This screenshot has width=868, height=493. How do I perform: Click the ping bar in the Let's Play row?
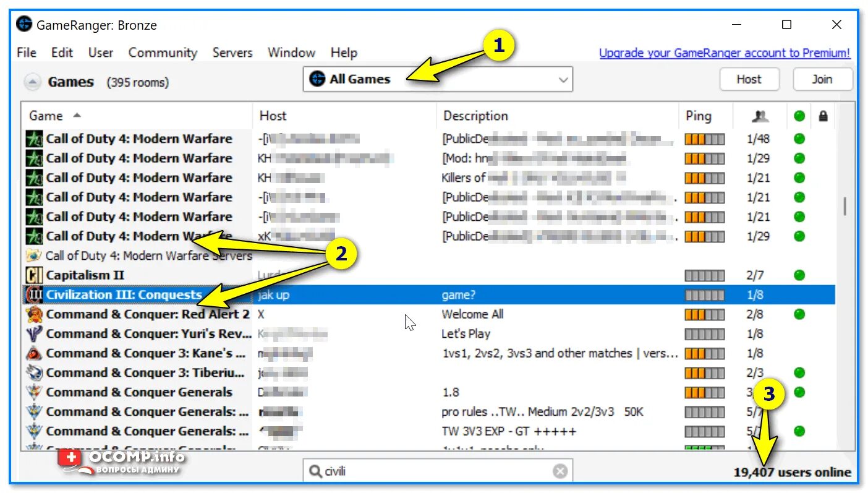tap(704, 334)
